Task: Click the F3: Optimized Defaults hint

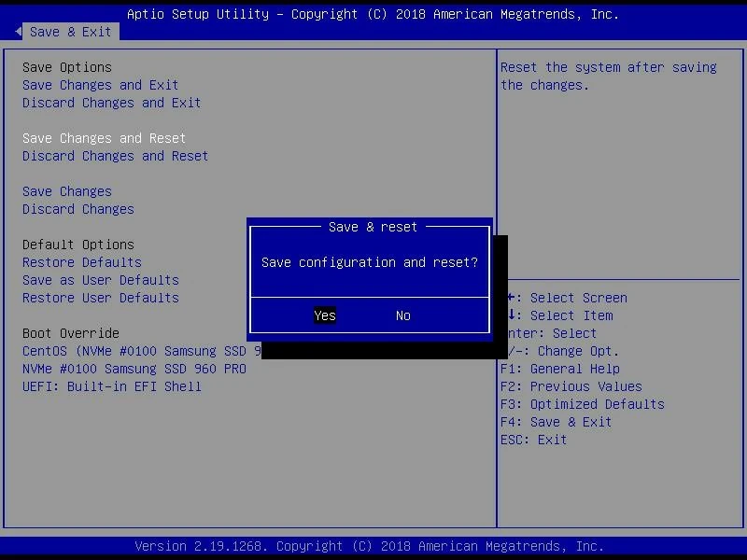Action: (582, 404)
